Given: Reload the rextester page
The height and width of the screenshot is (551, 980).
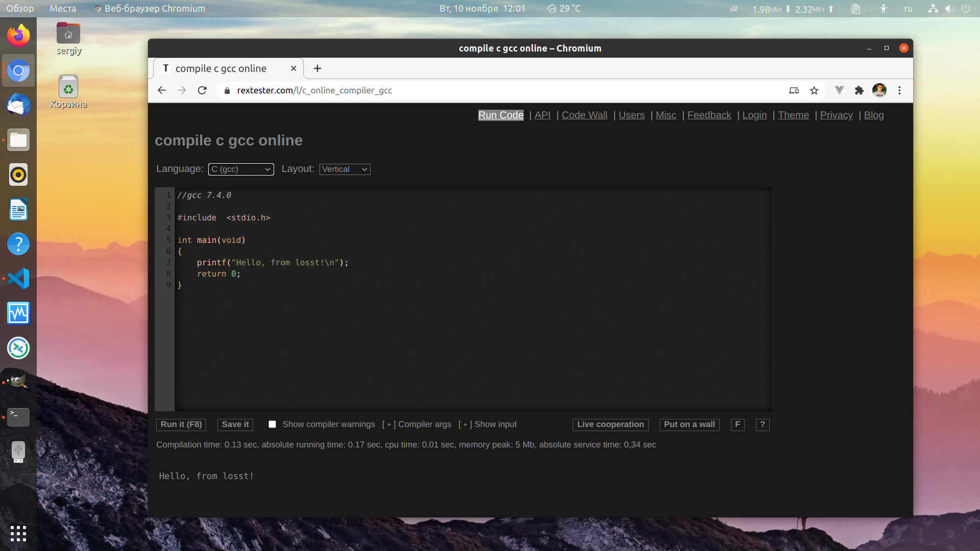Looking at the screenshot, I should 202,90.
